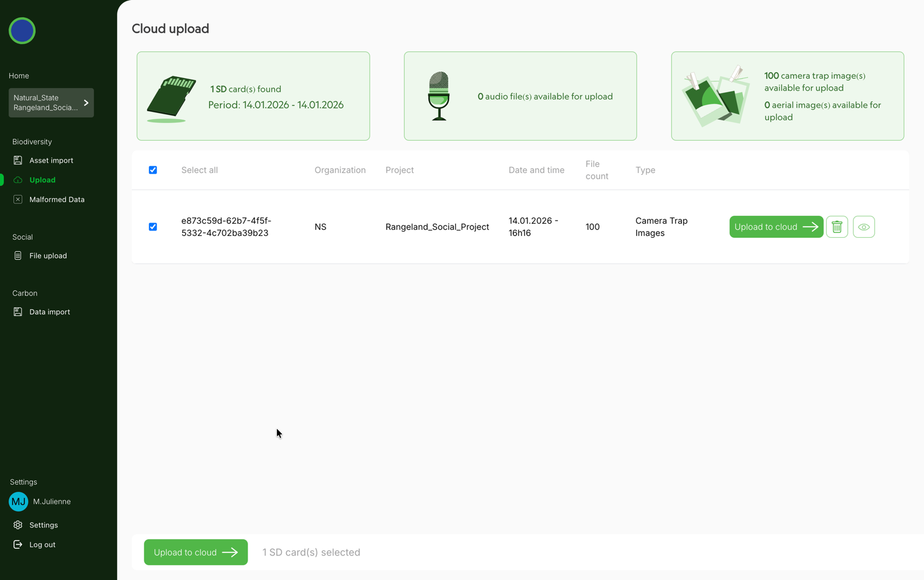Click the camera trap photos illustration

click(x=716, y=96)
